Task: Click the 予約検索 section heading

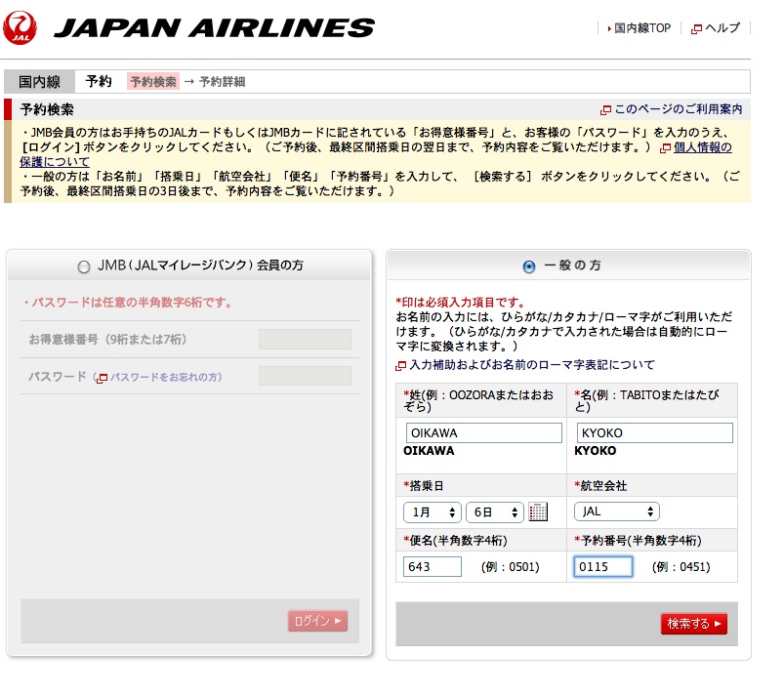Action: [47, 109]
